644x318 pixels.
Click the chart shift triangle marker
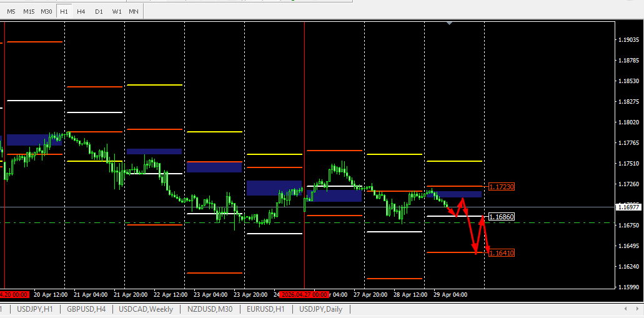[x=449, y=23]
